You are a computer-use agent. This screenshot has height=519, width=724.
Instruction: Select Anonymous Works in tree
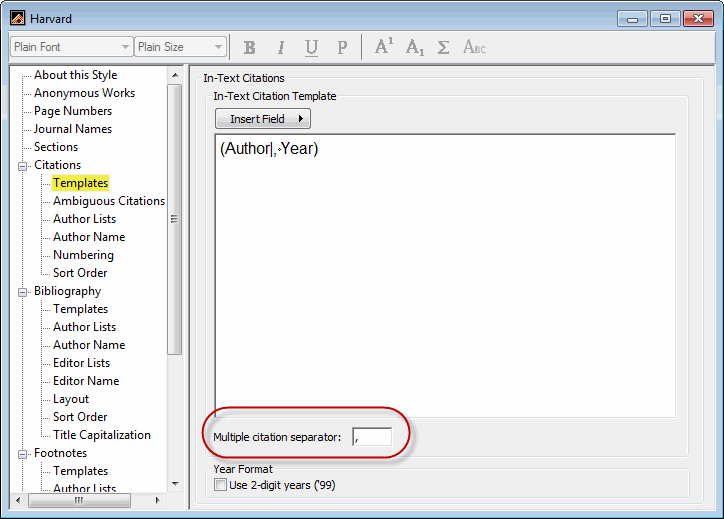(84, 93)
